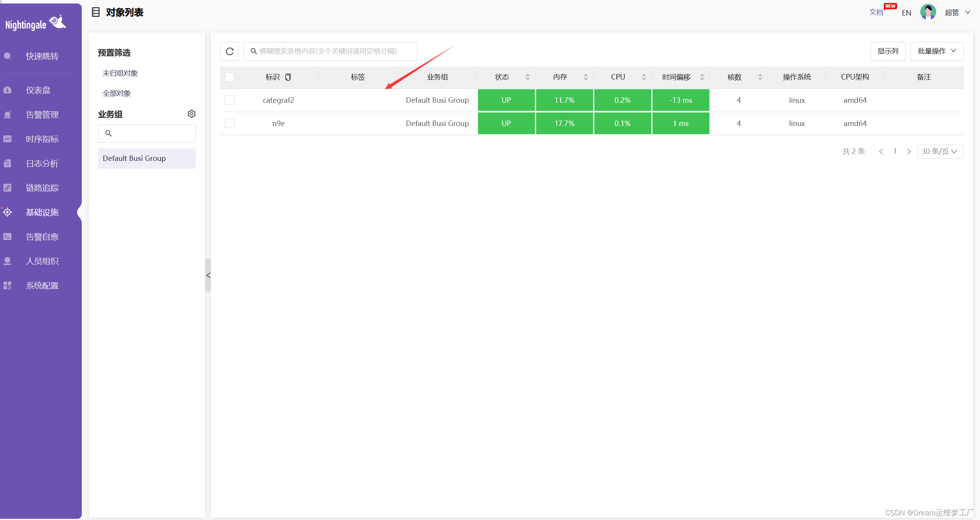Collapse the left filter panel handle
980x520 pixels.
click(208, 275)
